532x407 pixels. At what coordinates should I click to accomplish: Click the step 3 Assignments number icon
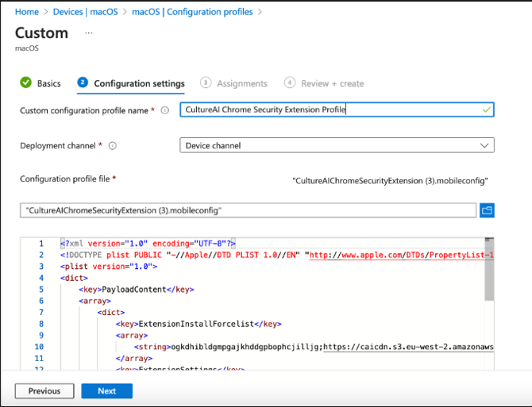pyautogui.click(x=206, y=83)
